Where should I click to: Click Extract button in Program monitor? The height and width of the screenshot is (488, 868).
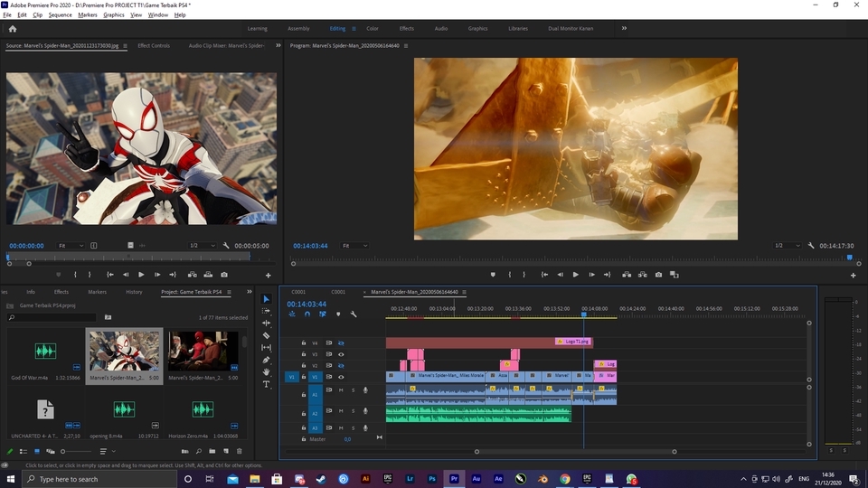pos(642,275)
